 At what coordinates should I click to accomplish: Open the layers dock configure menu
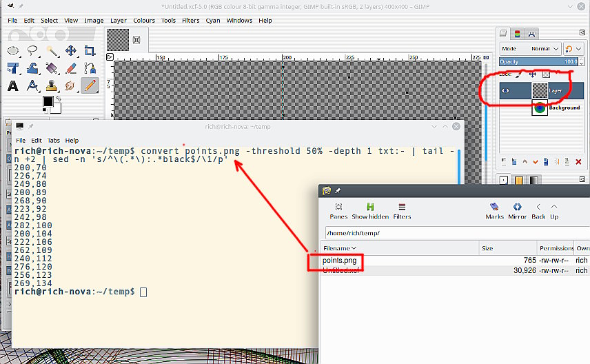[582, 33]
